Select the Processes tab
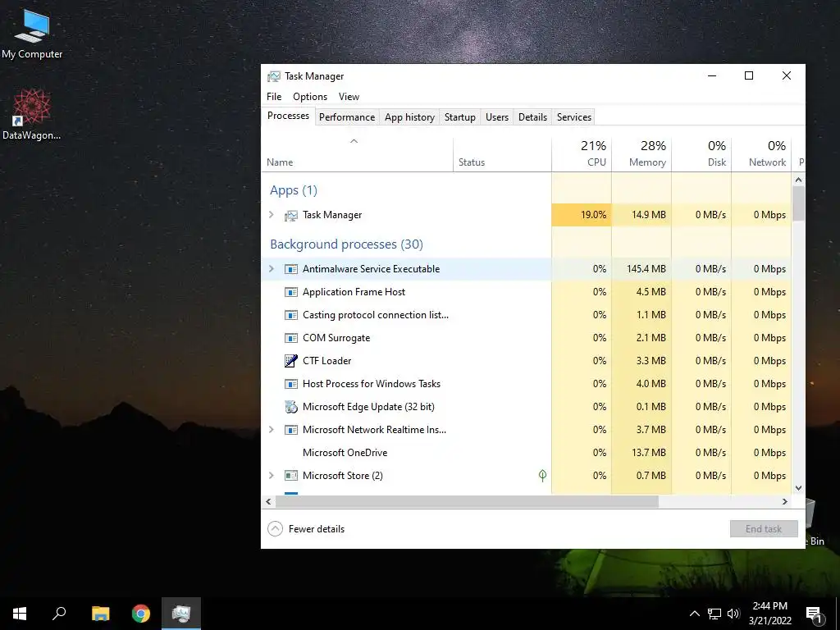The image size is (840, 630). (288, 116)
